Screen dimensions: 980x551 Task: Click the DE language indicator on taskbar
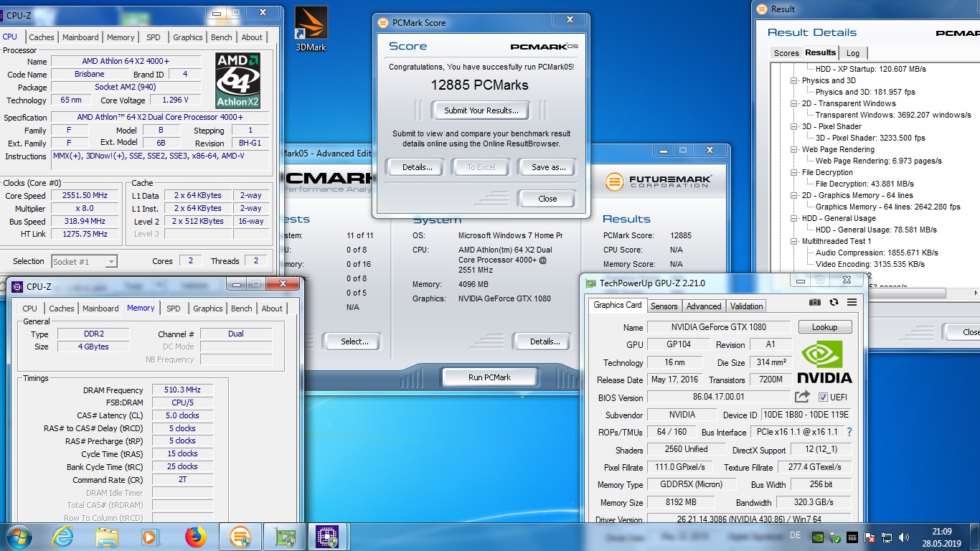(x=795, y=535)
